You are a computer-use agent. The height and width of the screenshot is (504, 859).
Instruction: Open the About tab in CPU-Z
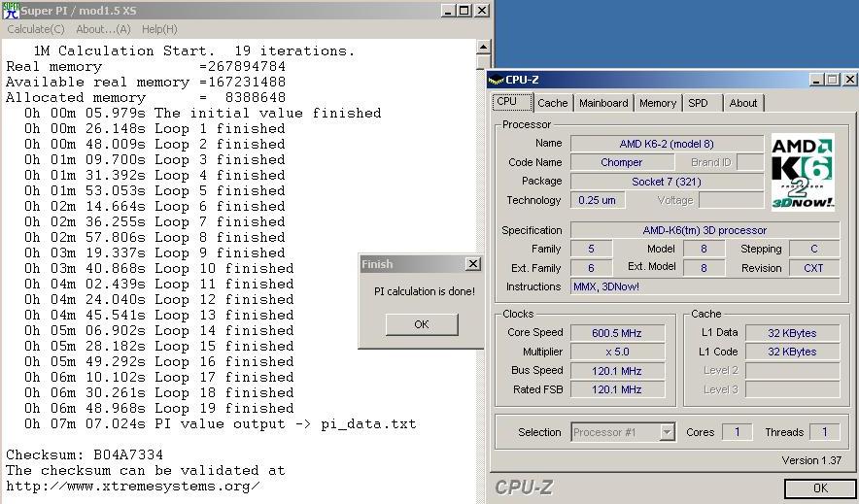pyautogui.click(x=742, y=103)
